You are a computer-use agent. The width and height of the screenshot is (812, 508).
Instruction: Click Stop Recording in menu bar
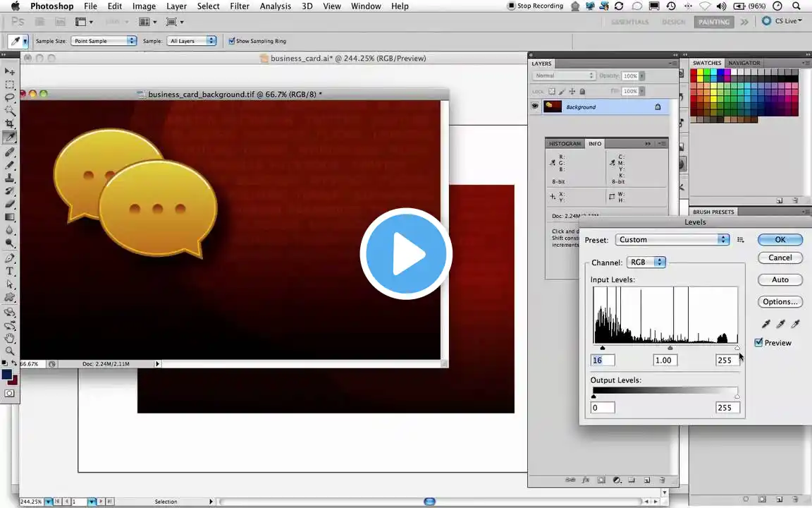point(536,6)
